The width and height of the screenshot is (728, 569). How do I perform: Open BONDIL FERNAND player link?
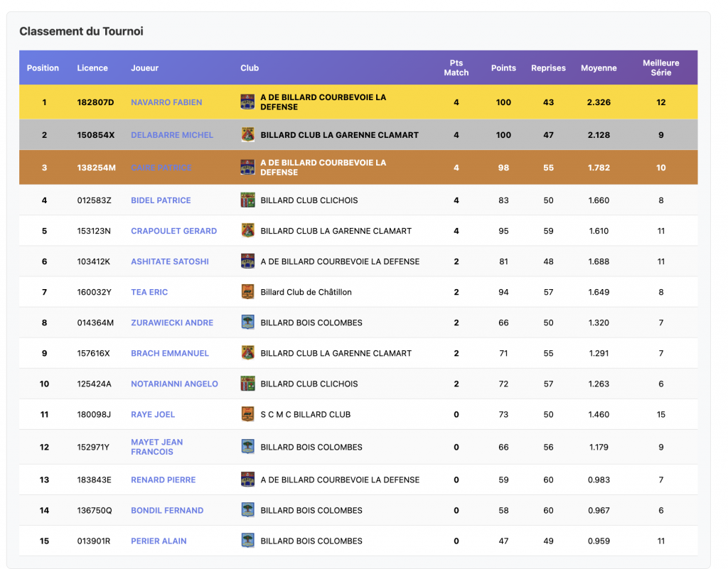(x=167, y=510)
